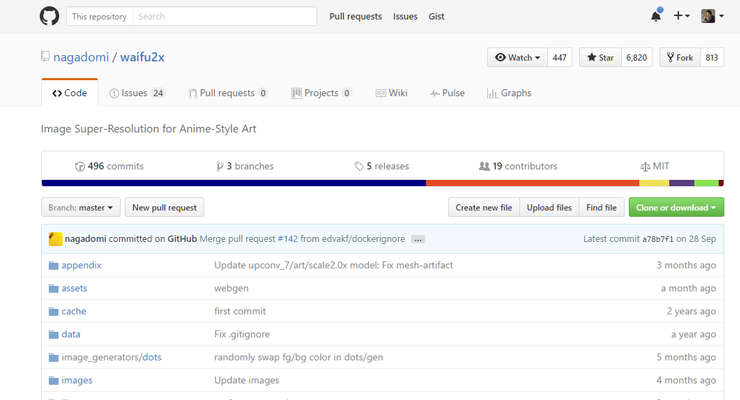Open the repository Pull requests tab
The width and height of the screenshot is (740, 400).
228,93
